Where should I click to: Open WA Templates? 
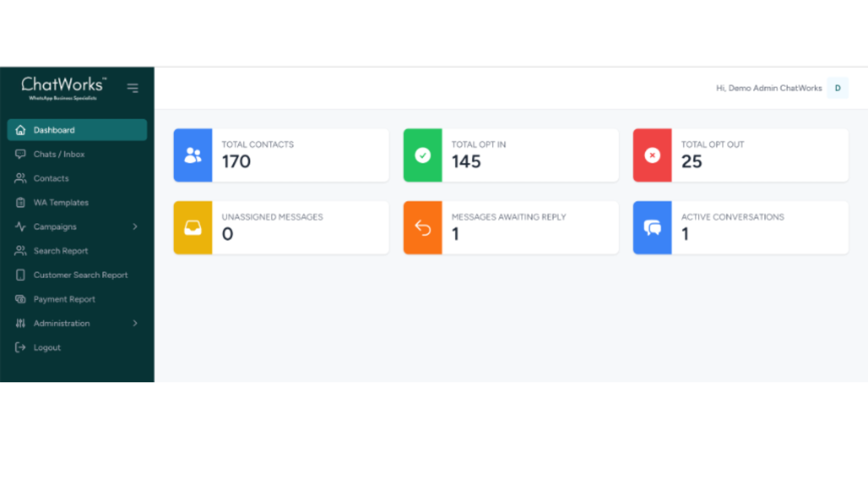coord(77,202)
